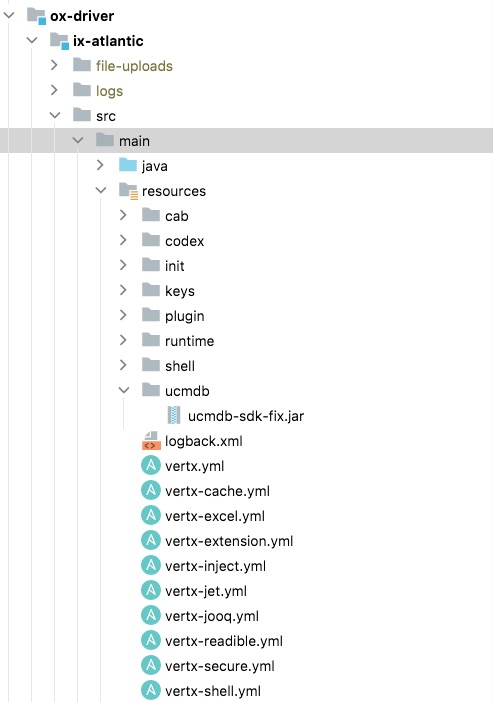
Task: Select the vertx-shell.yml file
Action: (213, 691)
